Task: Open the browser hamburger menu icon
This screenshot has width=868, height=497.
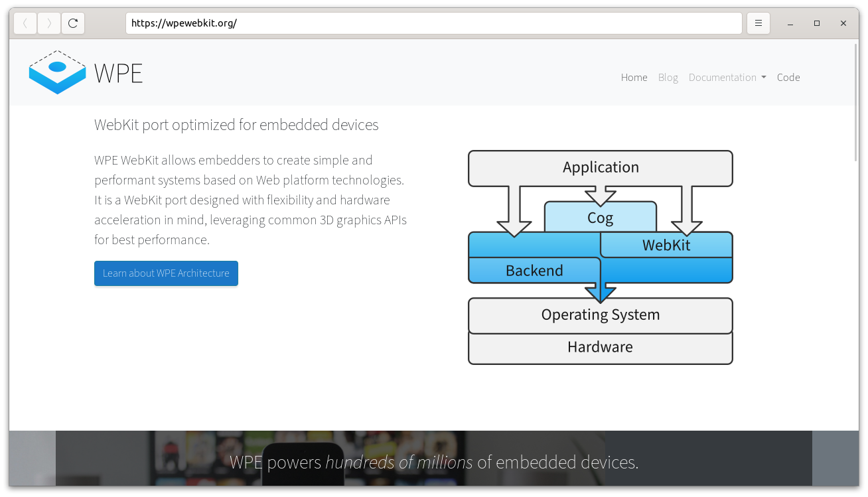Action: pyautogui.click(x=758, y=23)
